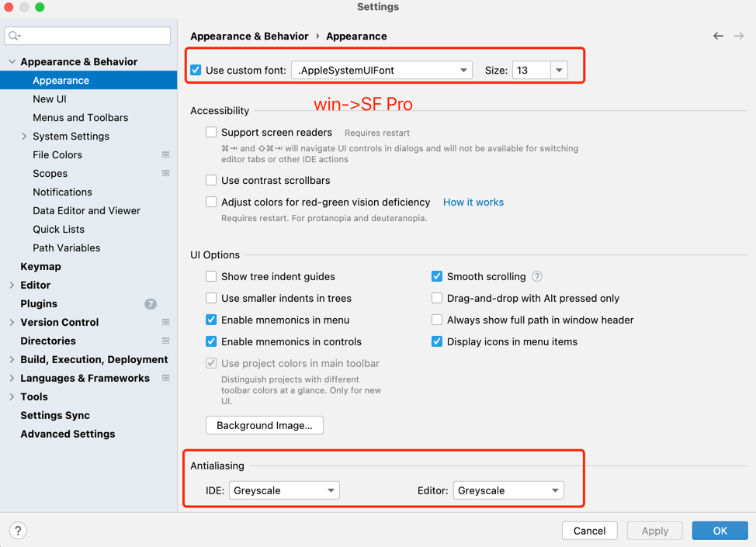The width and height of the screenshot is (756, 547).
Task: Click Appearance & Behavior breadcrumb
Action: pyautogui.click(x=249, y=36)
